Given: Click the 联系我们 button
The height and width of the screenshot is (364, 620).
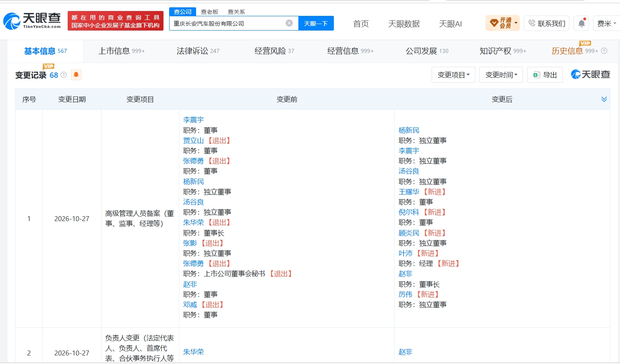Looking at the screenshot, I should coord(547,23).
